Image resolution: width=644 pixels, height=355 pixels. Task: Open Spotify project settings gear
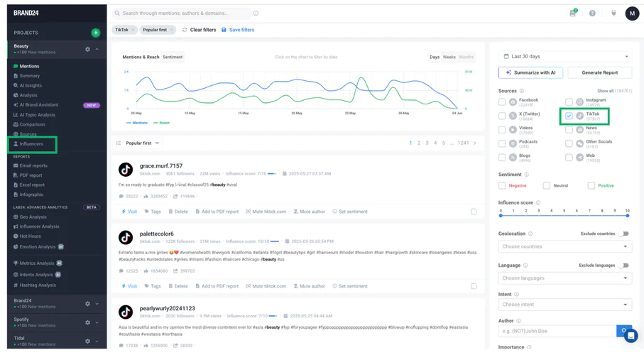[87, 322]
